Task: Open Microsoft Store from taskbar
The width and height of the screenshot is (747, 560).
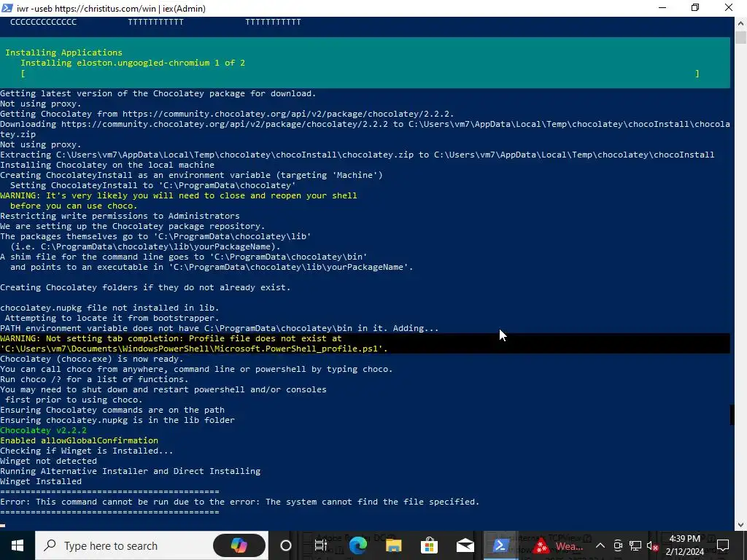Action: pyautogui.click(x=429, y=545)
